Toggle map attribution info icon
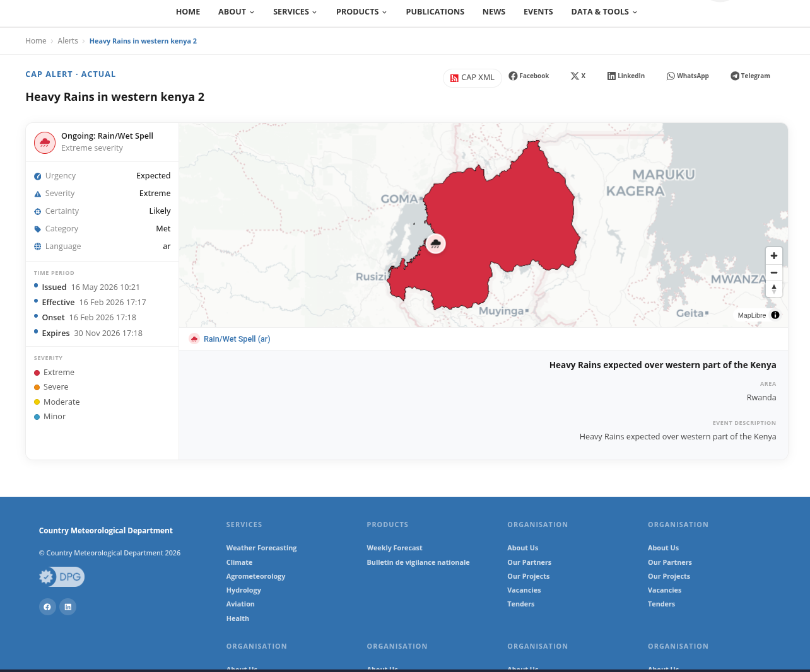This screenshot has height=672, width=810. [775, 315]
